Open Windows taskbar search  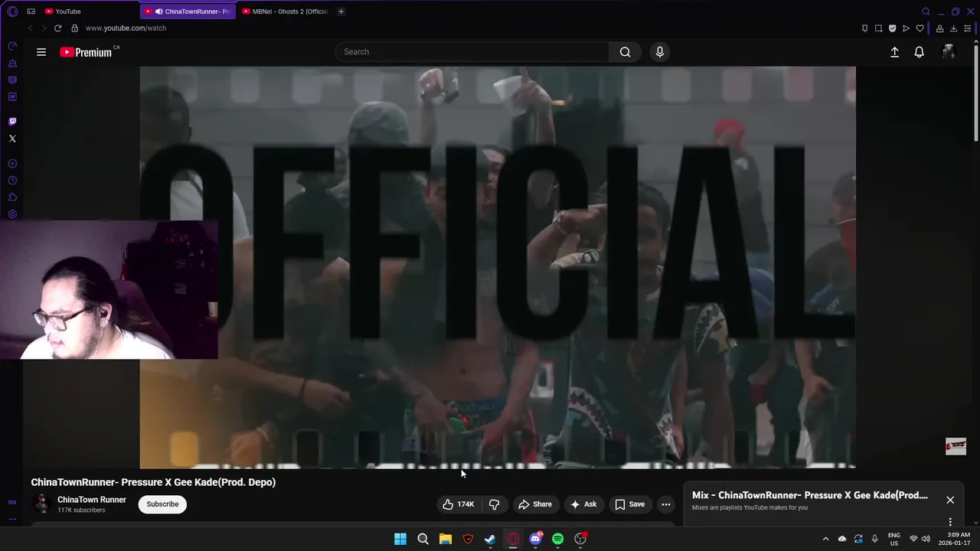(423, 539)
